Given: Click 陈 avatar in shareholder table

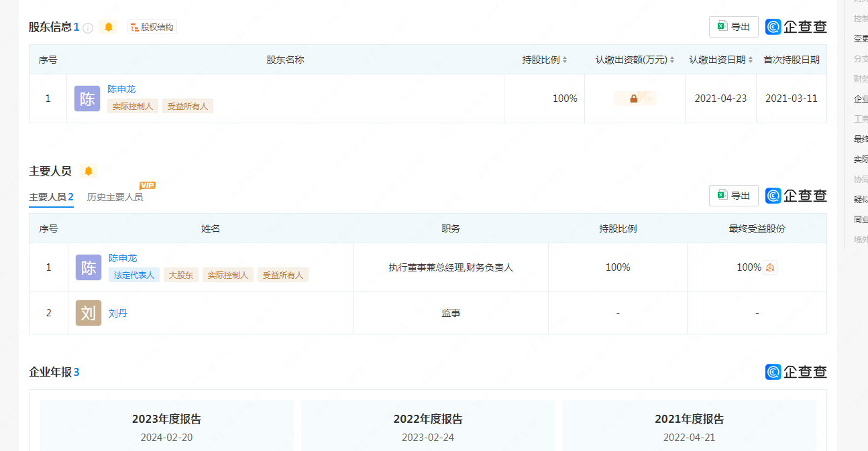Looking at the screenshot, I should tap(87, 99).
